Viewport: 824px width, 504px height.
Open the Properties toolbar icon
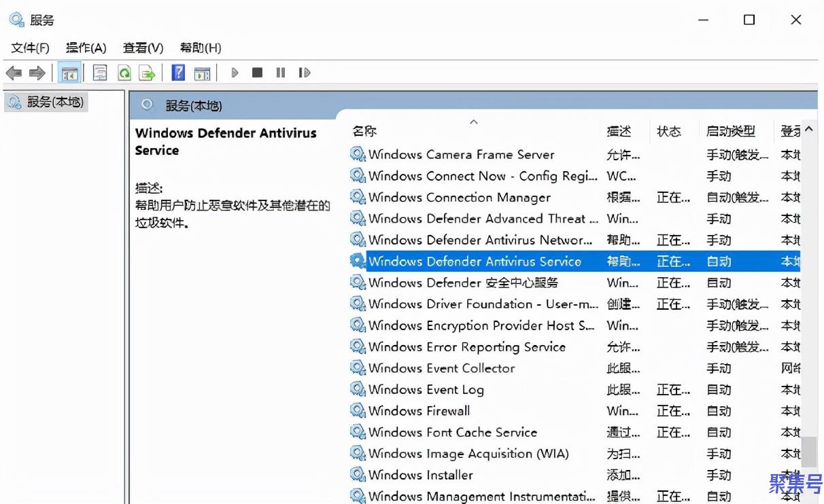coord(100,73)
